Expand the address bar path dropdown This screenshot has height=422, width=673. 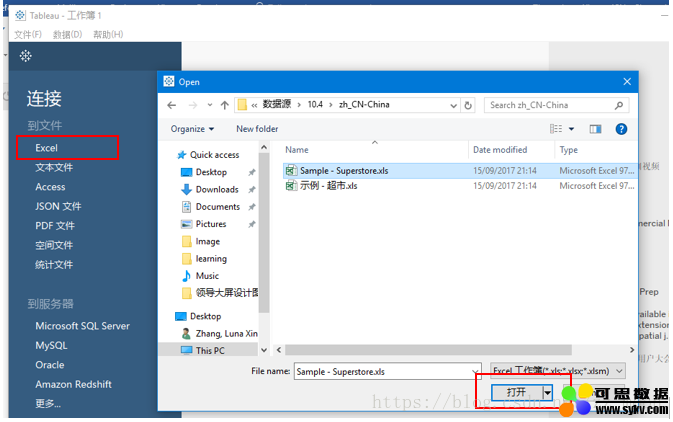click(x=453, y=106)
